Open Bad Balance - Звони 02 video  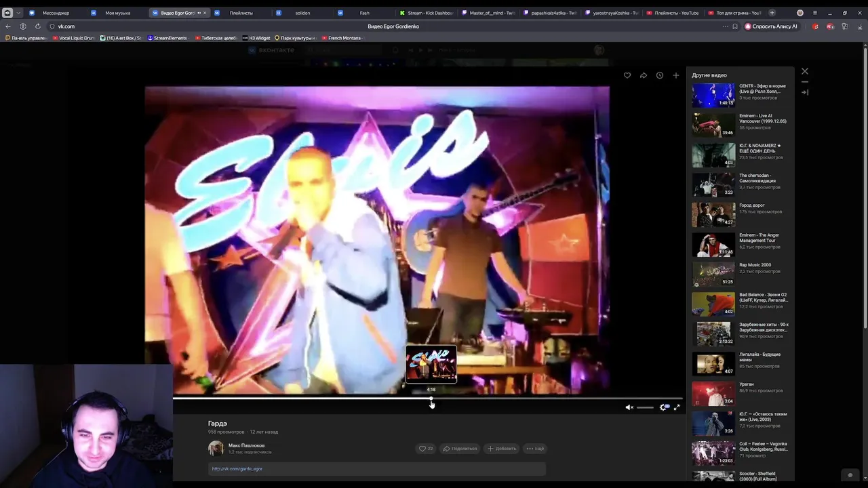pos(740,304)
